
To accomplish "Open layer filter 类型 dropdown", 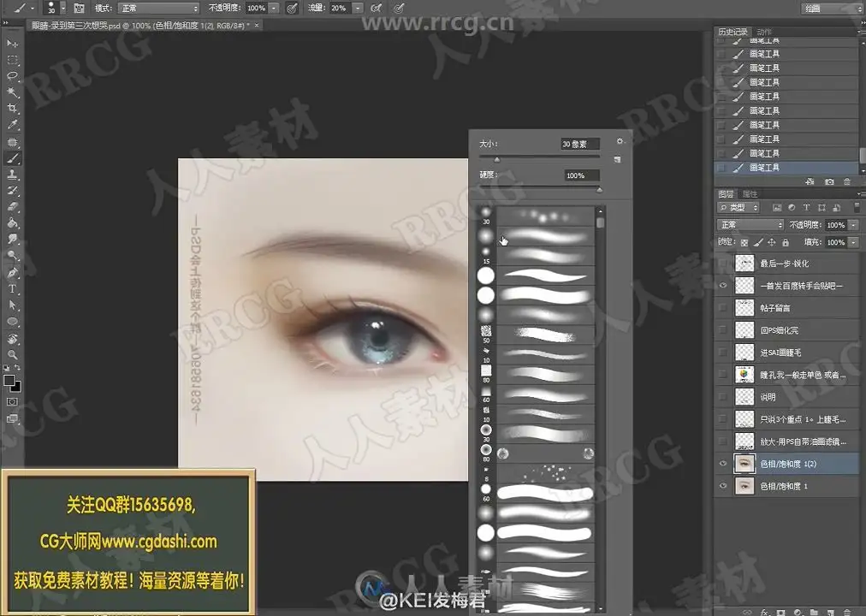I will (738, 208).
